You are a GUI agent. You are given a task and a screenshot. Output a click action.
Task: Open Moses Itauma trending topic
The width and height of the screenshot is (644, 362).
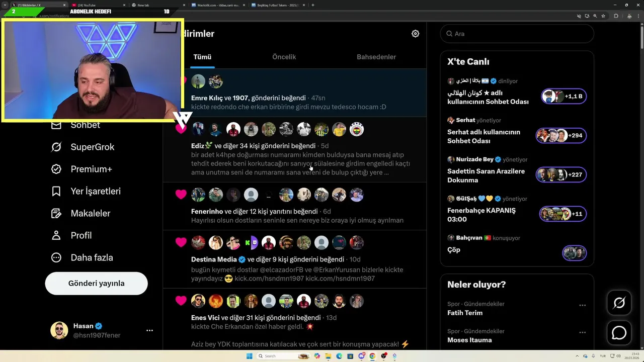coord(469,340)
